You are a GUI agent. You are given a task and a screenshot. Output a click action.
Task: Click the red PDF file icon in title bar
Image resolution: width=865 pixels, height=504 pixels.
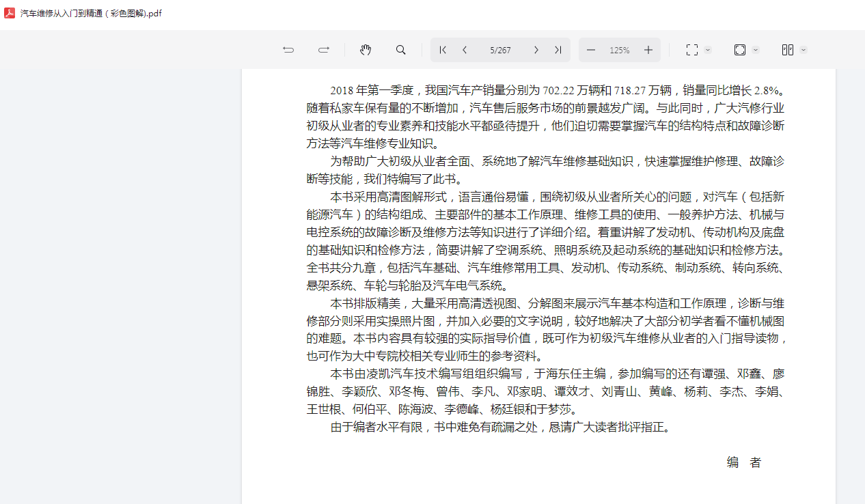point(10,13)
